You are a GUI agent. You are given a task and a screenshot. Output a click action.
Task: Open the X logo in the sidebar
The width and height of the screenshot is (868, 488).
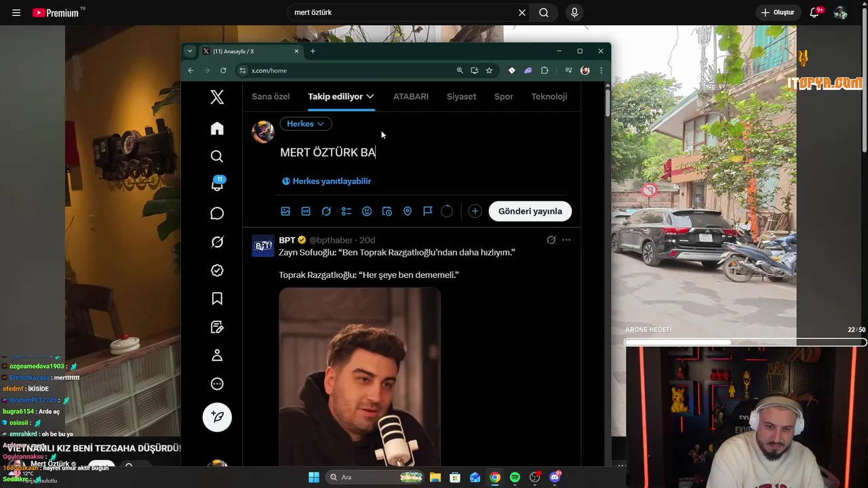tap(217, 97)
